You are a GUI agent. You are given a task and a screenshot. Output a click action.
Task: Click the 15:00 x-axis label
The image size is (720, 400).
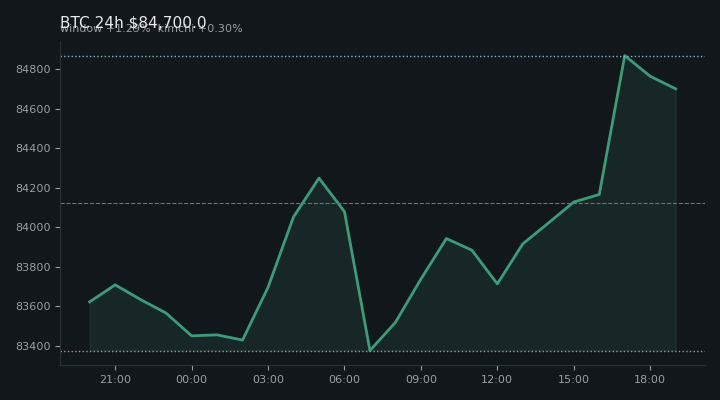click(x=574, y=379)
